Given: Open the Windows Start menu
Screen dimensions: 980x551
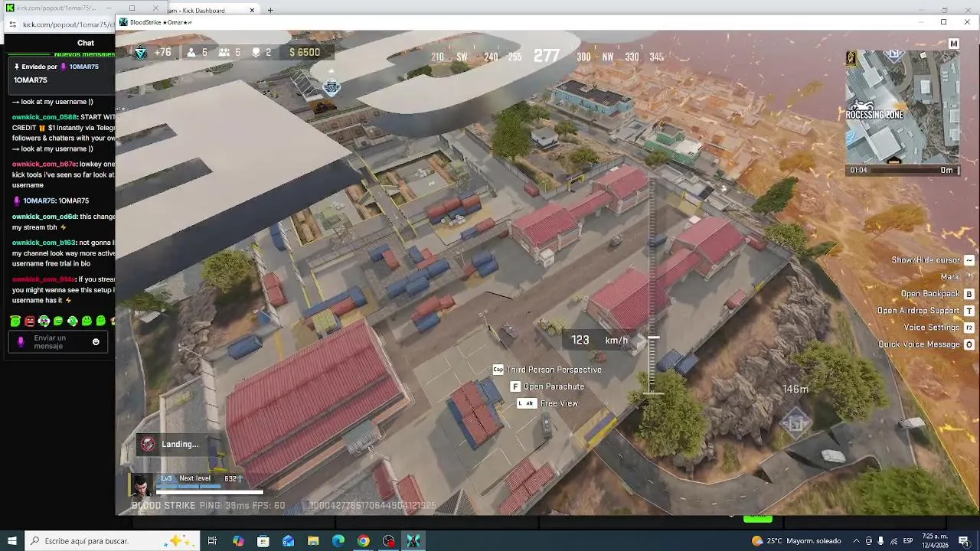Looking at the screenshot, I should (12, 541).
